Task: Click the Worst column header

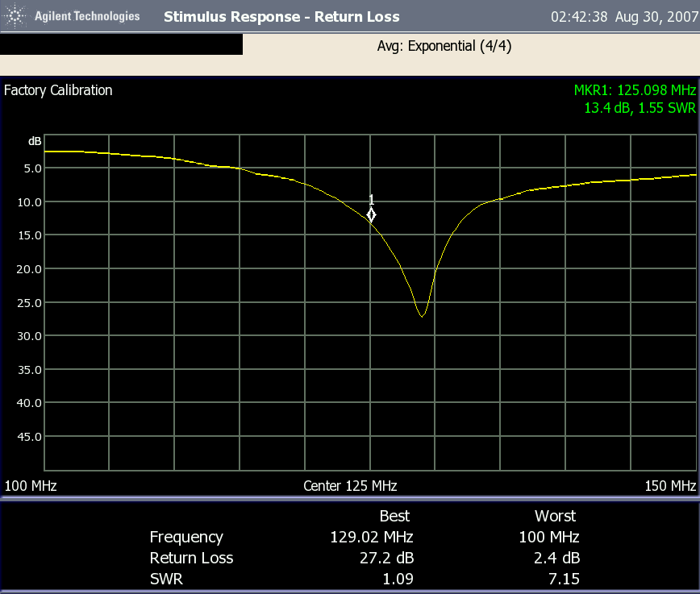Action: coord(555,516)
